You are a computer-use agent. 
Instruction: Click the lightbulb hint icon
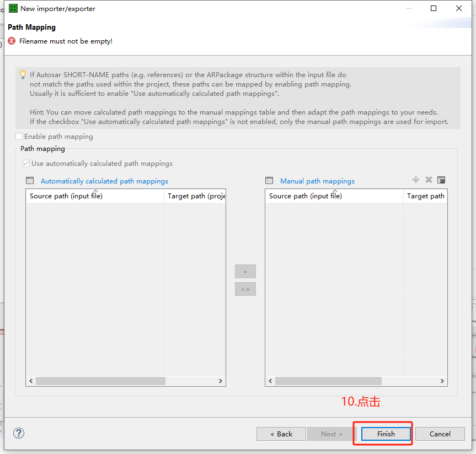[23, 74]
